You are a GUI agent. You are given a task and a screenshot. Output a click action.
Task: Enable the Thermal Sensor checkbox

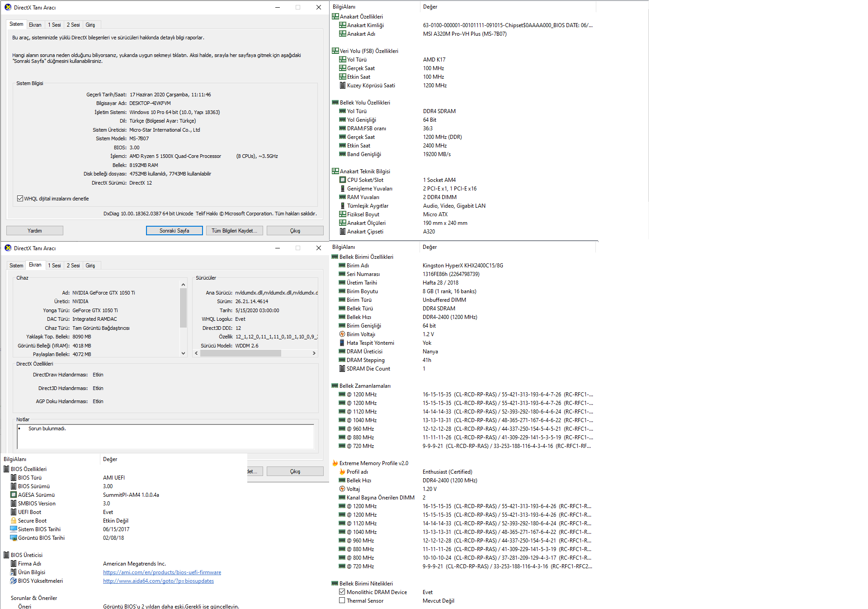click(342, 601)
